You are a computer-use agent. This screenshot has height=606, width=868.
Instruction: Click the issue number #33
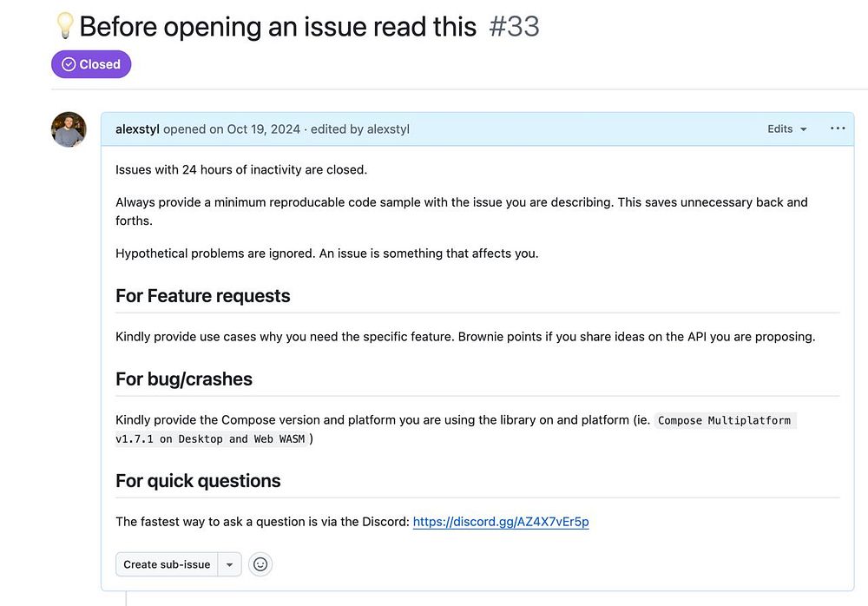point(514,26)
